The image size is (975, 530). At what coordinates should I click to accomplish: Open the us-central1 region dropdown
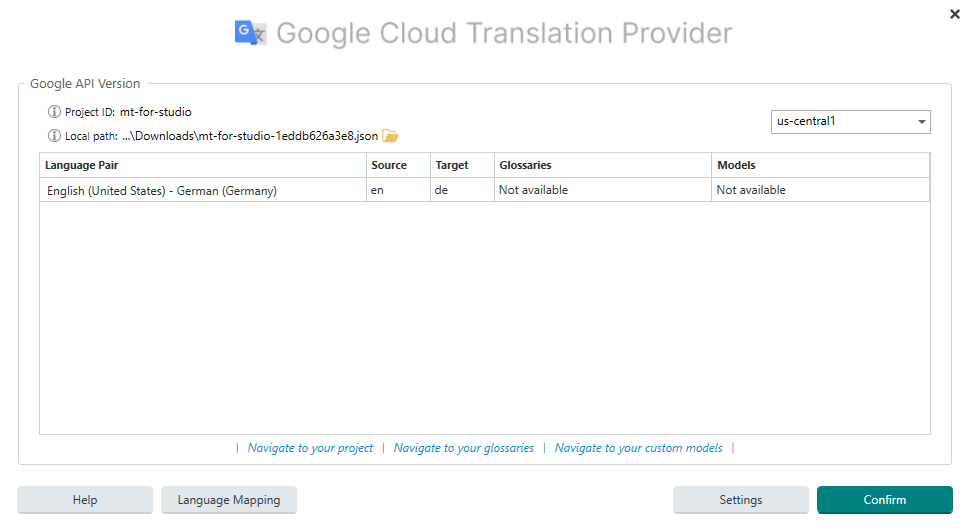pos(851,122)
